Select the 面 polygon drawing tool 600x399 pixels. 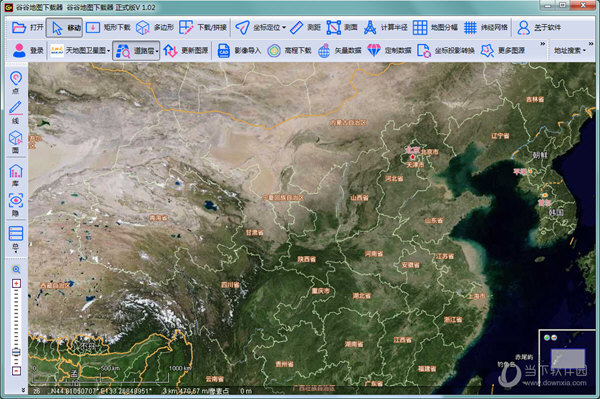pos(16,142)
